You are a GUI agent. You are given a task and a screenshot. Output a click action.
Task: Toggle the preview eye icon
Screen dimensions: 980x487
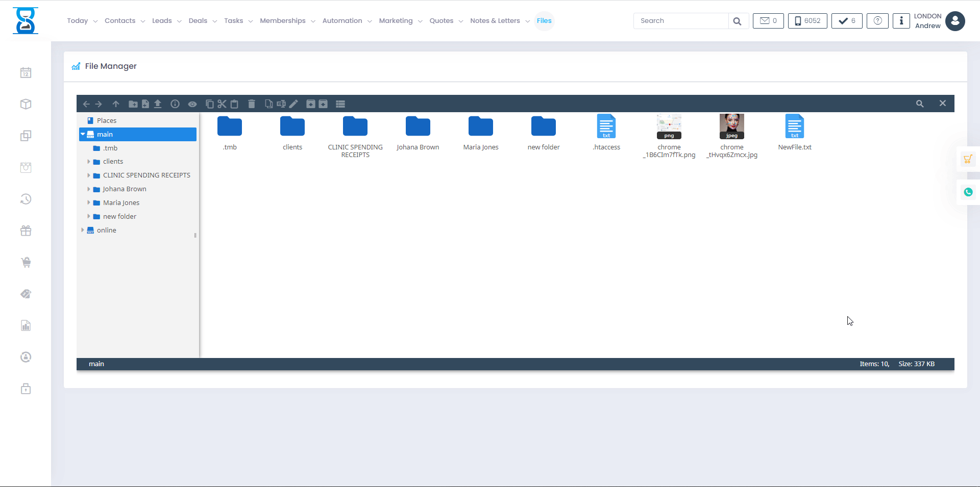coord(192,104)
